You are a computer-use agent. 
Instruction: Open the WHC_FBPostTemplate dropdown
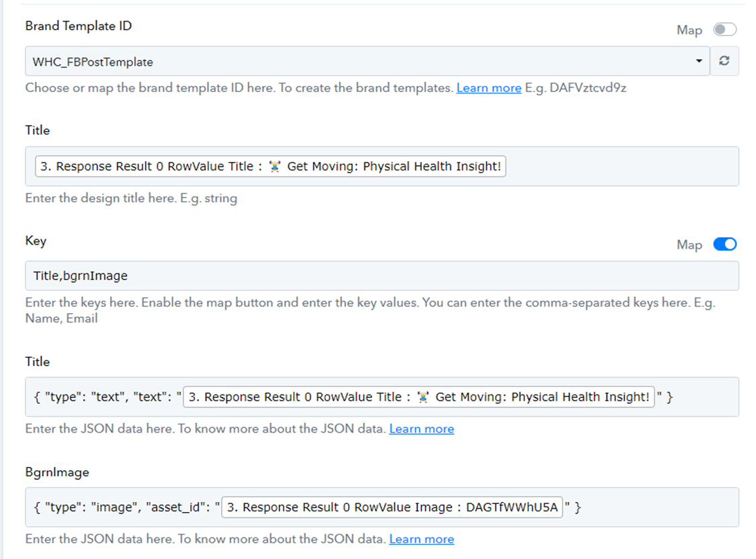coord(368,61)
